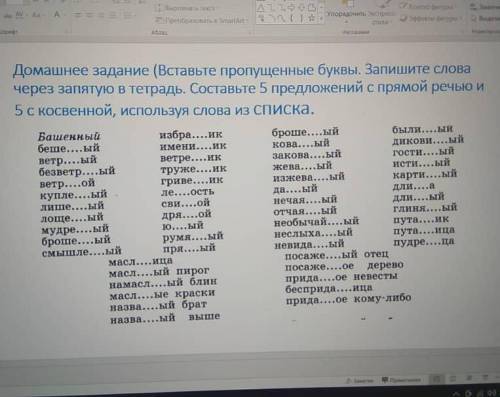The image size is (500, 397).
Task: Click the word 'лише....ый'
Action: 72,206
